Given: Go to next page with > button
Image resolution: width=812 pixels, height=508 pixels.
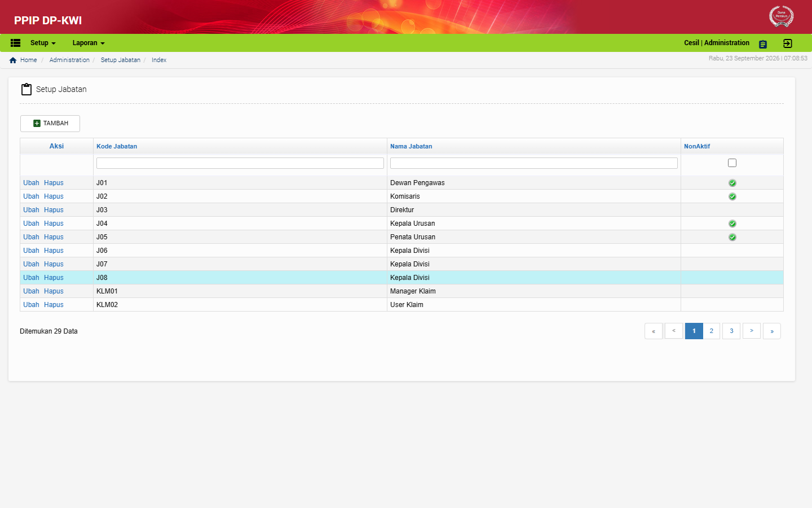Looking at the screenshot, I should 752,331.
